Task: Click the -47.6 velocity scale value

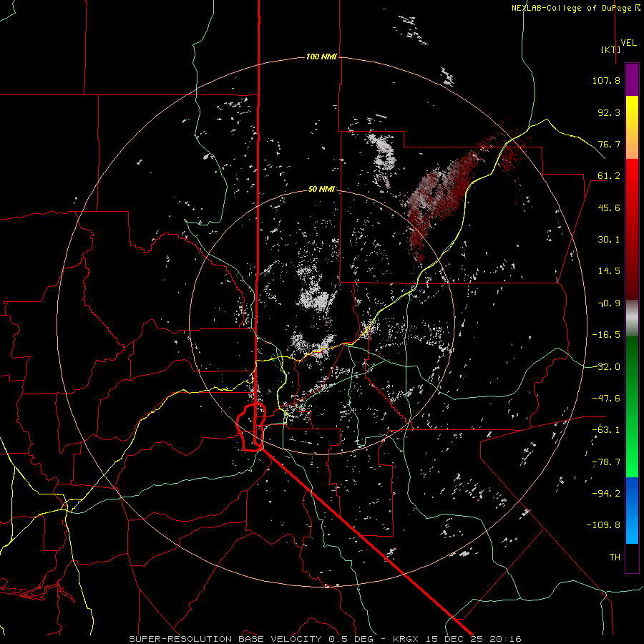Action: (x=606, y=399)
